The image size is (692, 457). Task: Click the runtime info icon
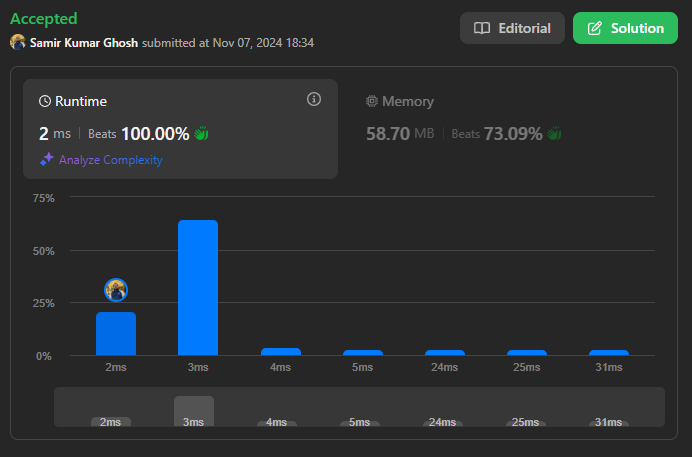[314, 99]
